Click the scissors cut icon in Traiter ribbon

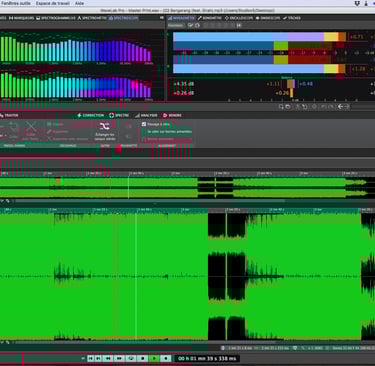[x=31, y=127]
